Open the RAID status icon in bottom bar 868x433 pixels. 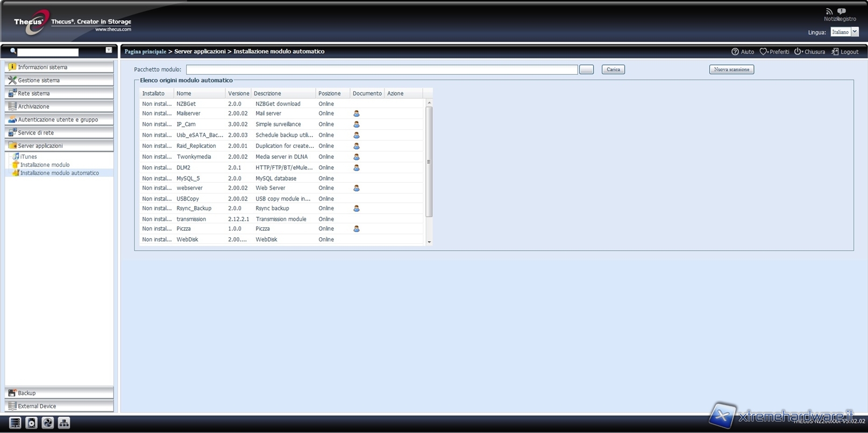coord(15,423)
